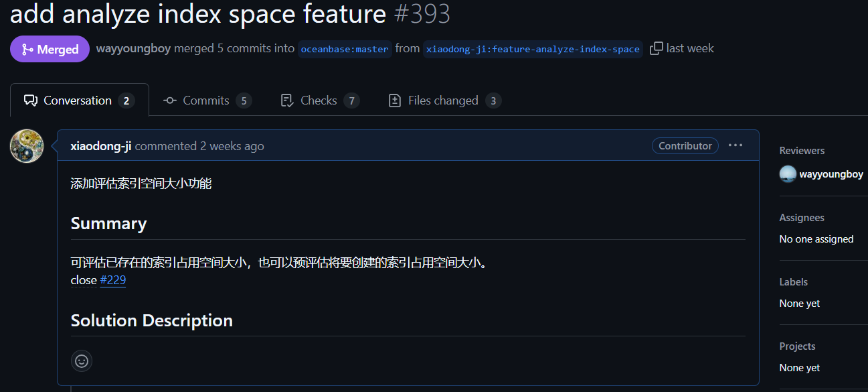868x392 pixels.
Task: Click the Solution Description heading
Action: (152, 320)
